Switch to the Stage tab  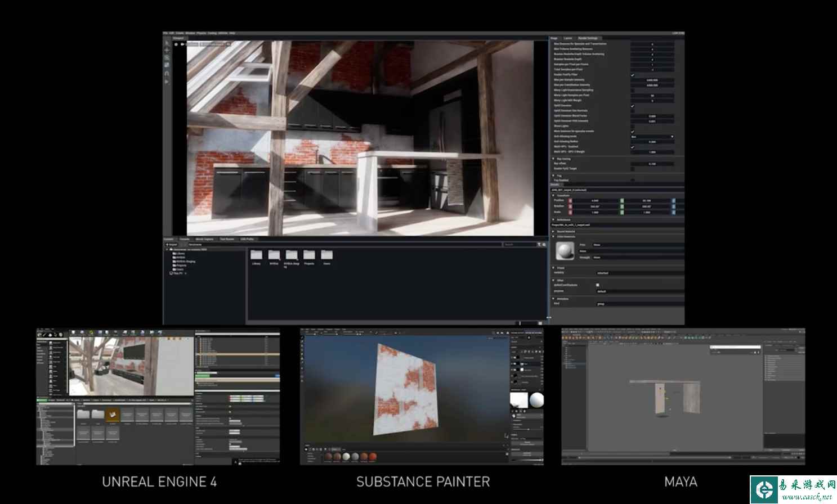554,38
